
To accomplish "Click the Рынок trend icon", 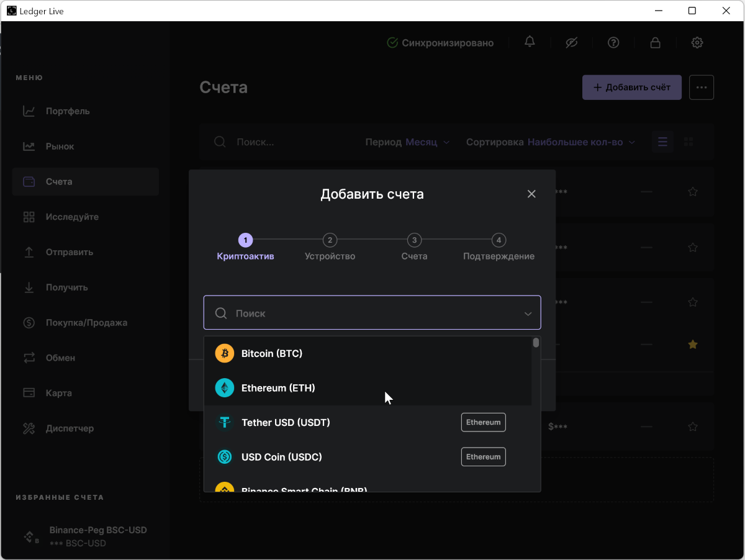I will click(x=29, y=147).
